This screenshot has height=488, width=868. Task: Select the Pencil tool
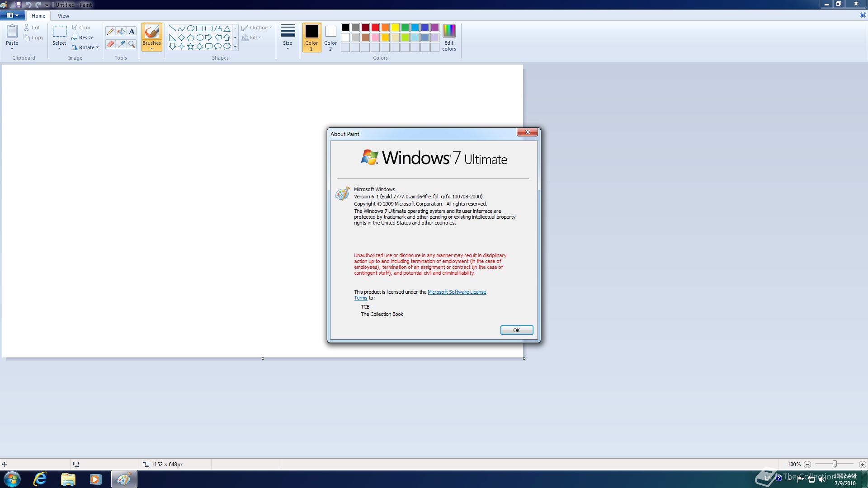[110, 31]
